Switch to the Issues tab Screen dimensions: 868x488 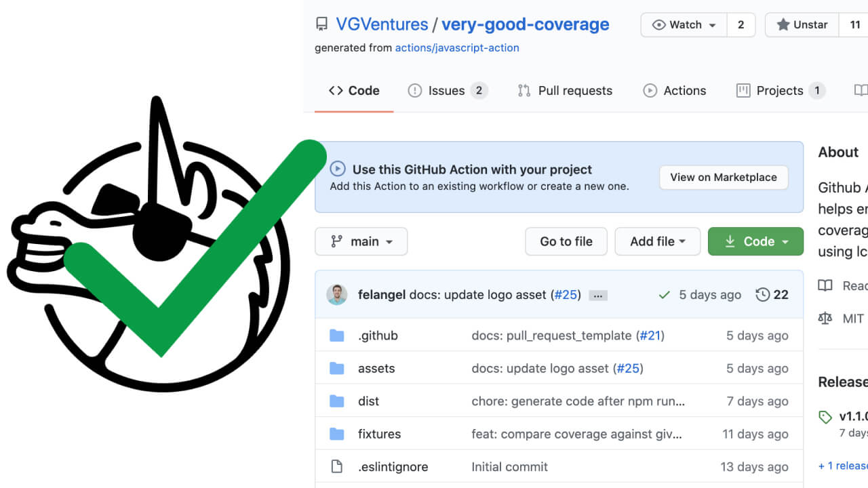pyautogui.click(x=447, y=90)
